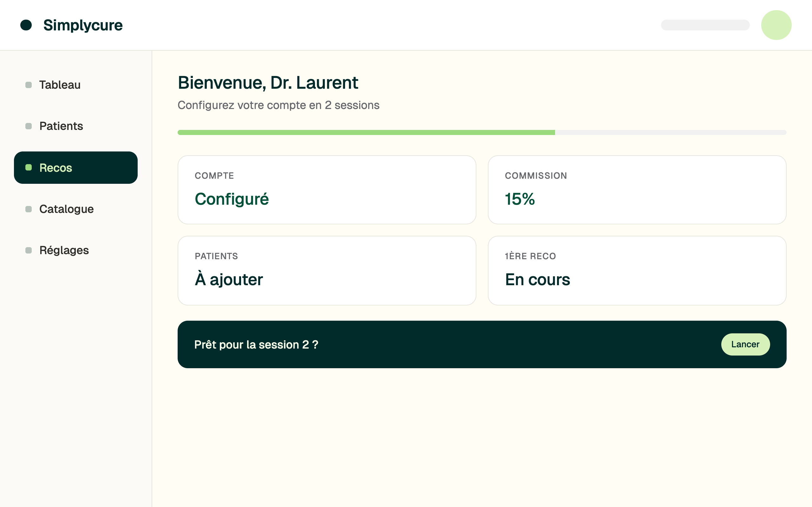Click the Simplycure brand name
This screenshot has height=507, width=812.
tap(83, 25)
